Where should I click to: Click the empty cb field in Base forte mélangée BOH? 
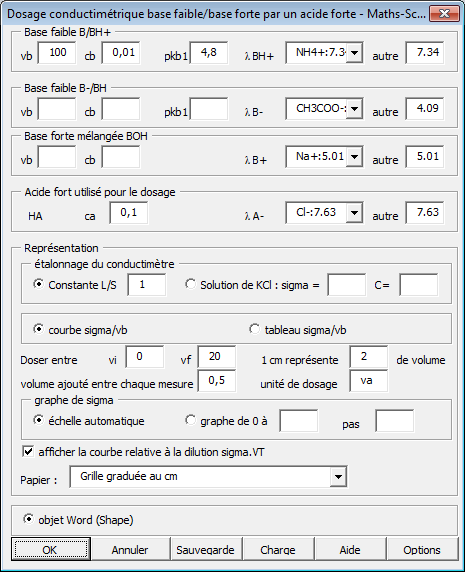[x=121, y=157]
